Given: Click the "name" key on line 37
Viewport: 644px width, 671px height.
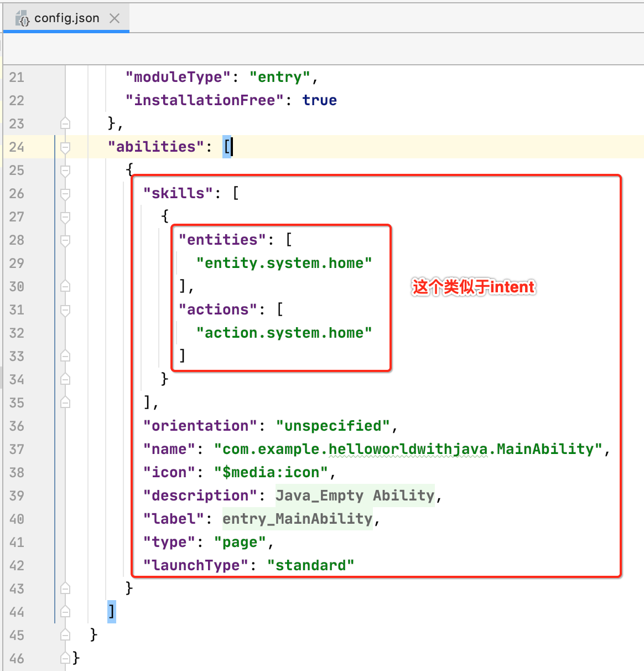Looking at the screenshot, I should (x=169, y=449).
